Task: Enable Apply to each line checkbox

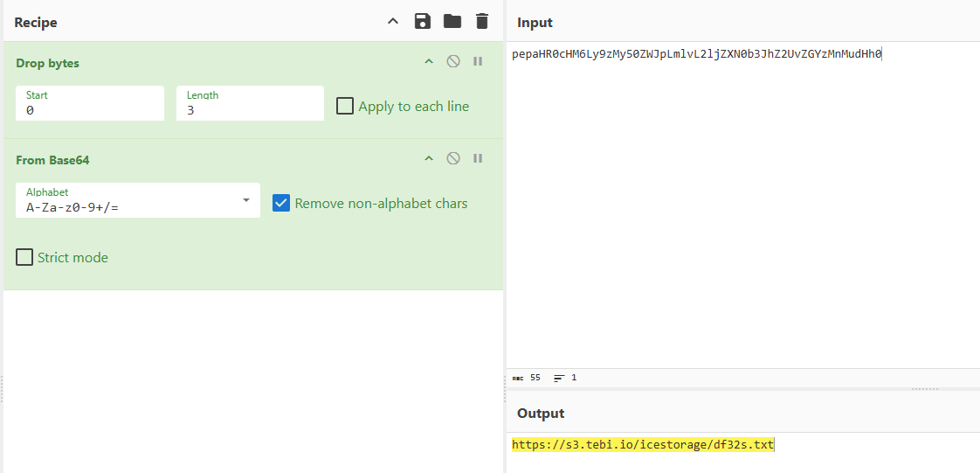Action: coord(345,106)
